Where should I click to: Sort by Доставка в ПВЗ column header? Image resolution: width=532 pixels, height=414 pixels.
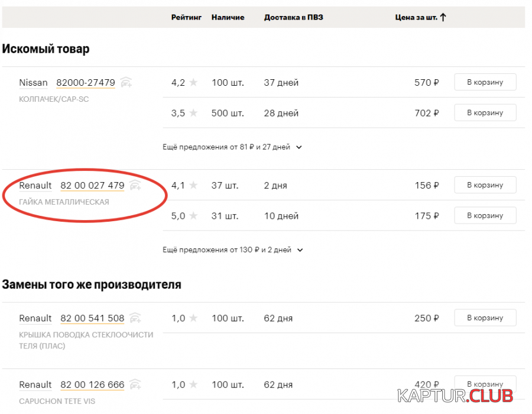coord(293,17)
